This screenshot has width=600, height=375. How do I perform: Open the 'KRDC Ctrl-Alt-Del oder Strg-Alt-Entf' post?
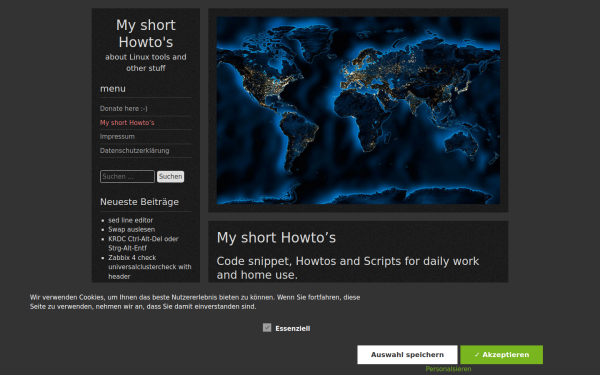[x=143, y=243]
